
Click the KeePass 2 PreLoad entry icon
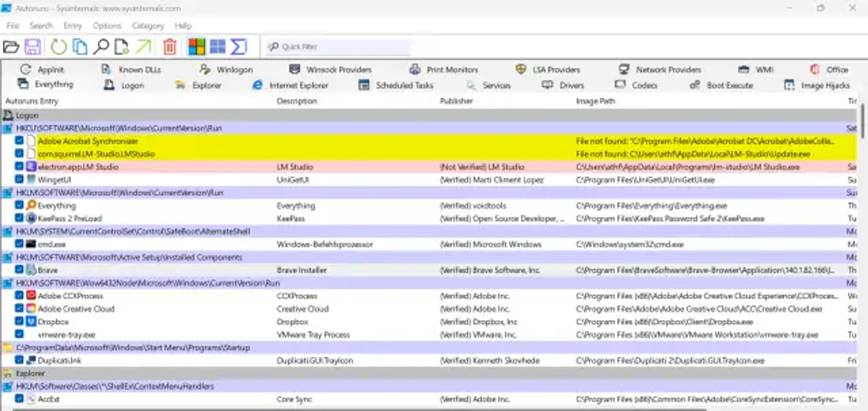click(x=31, y=218)
